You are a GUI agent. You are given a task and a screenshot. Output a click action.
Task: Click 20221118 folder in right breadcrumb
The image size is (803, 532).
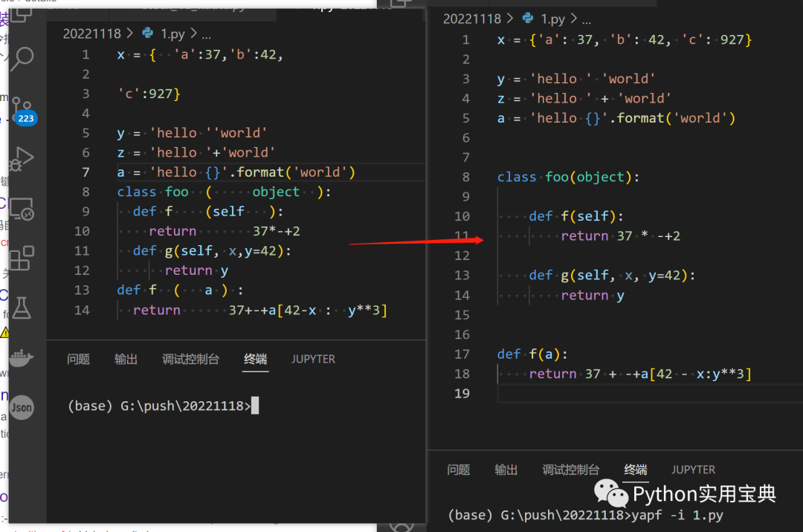pyautogui.click(x=471, y=19)
